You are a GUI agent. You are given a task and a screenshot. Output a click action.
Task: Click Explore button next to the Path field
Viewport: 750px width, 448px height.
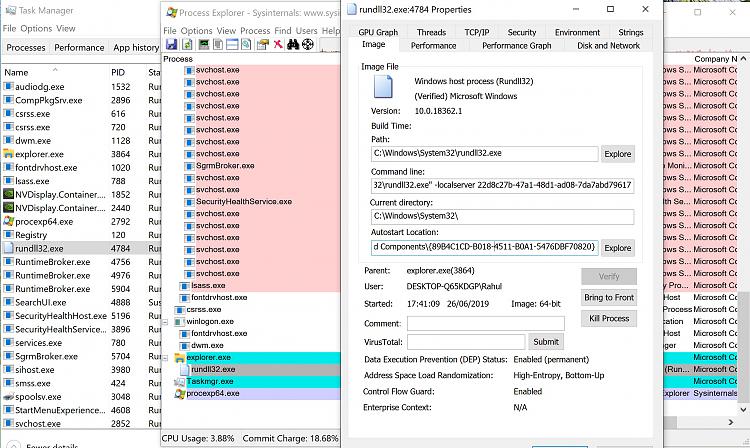click(x=618, y=154)
